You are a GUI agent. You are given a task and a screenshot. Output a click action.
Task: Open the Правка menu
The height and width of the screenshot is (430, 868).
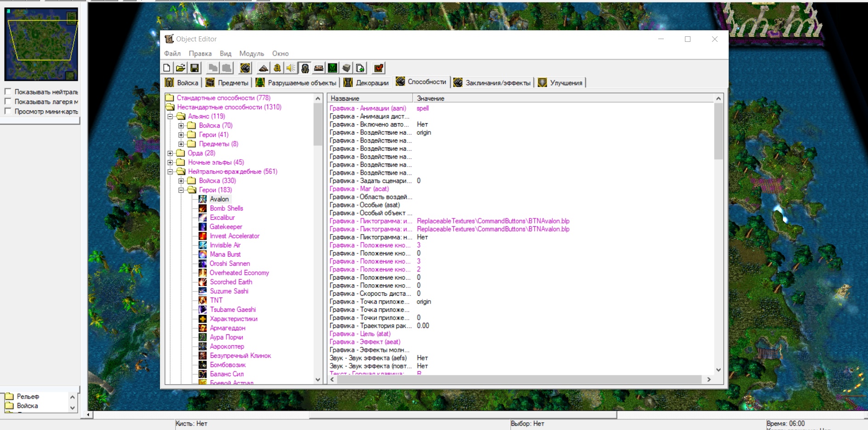[200, 53]
